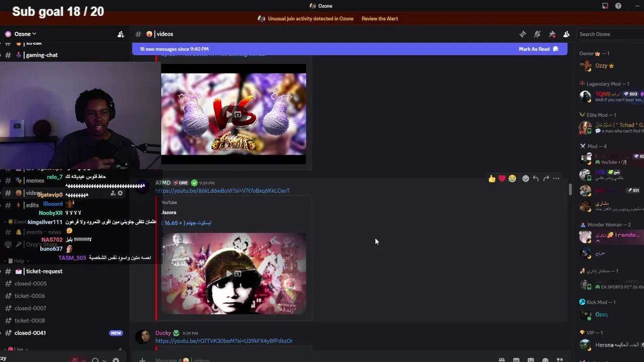Collapse the Live category
Viewport: 644px width, 362px height.
(x=18, y=349)
